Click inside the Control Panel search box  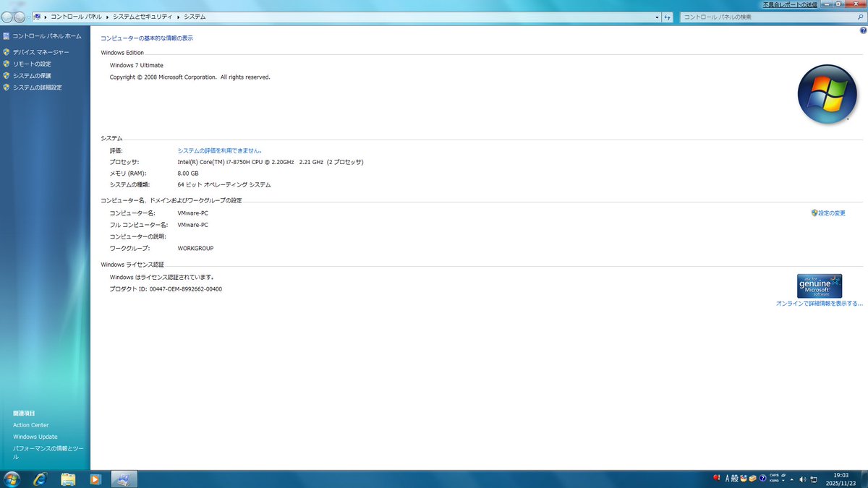pyautogui.click(x=767, y=16)
